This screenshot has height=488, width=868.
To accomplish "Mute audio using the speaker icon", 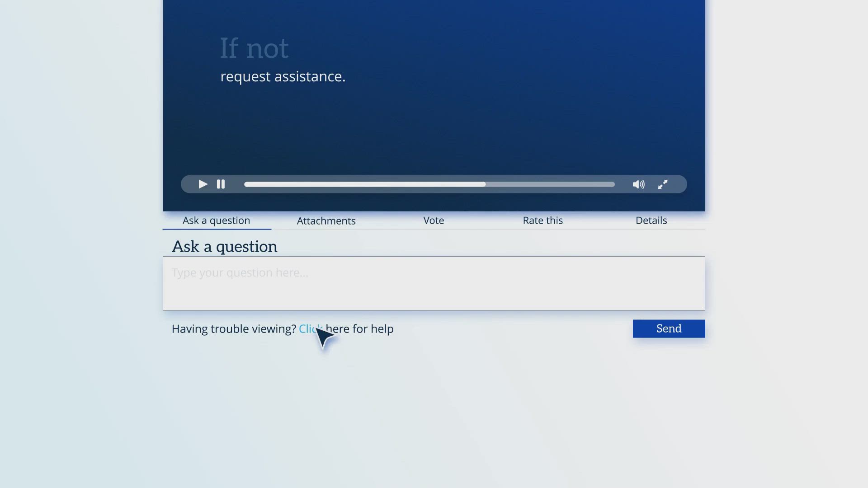I will tap(638, 184).
